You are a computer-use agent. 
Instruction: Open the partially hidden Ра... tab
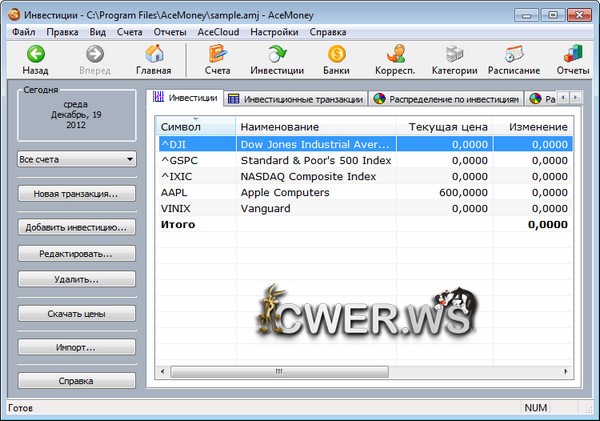tap(542, 99)
